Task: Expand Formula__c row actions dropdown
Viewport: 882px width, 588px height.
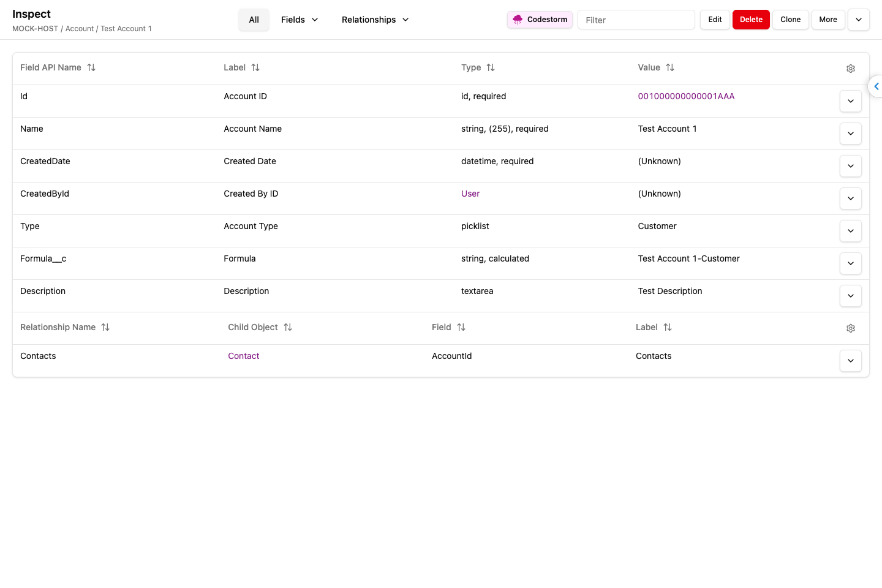Action: click(851, 263)
